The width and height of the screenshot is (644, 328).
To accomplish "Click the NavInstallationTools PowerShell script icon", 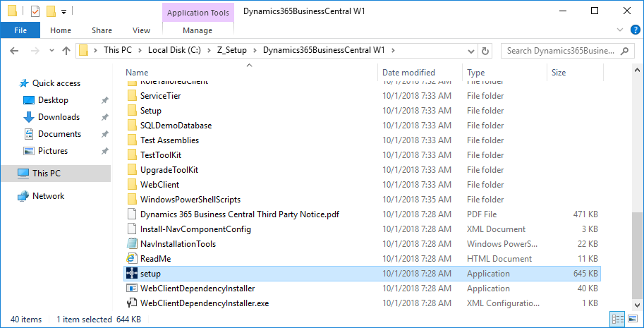I will [131, 244].
